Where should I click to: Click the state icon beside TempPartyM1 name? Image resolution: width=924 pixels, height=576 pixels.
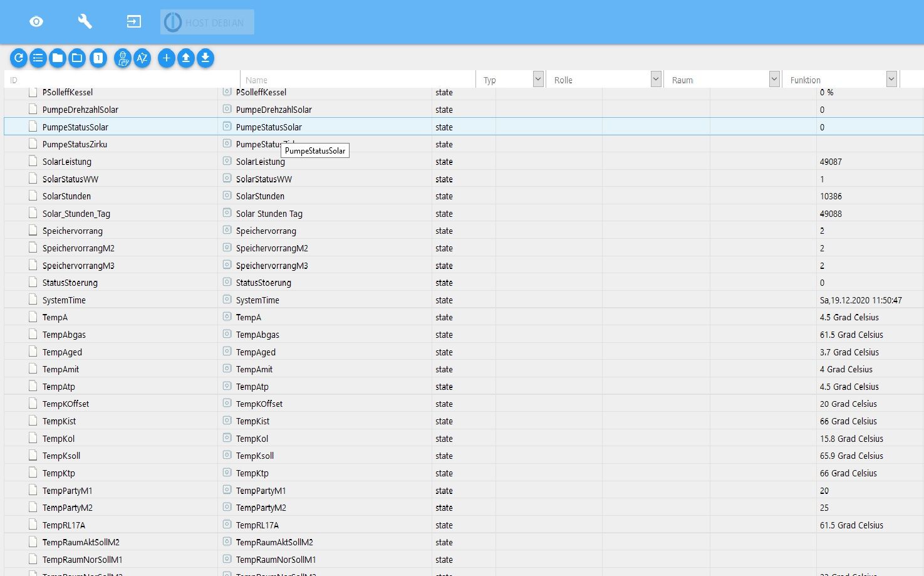(227, 490)
